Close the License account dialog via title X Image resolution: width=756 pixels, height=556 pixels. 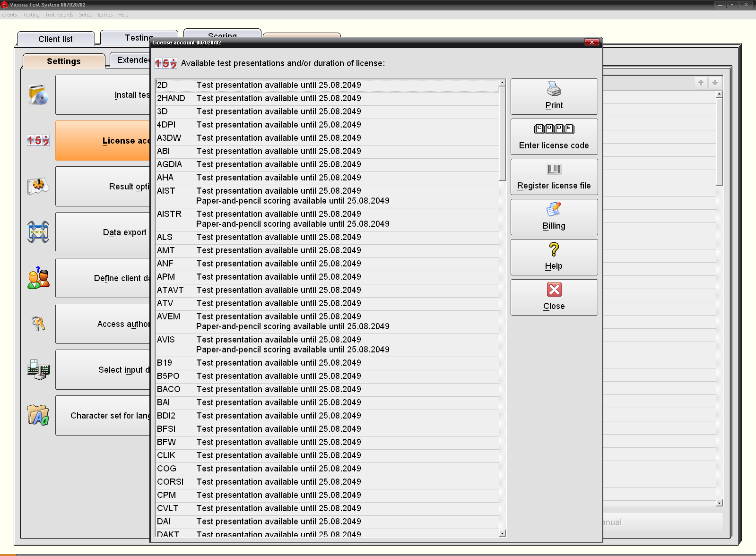(x=591, y=43)
